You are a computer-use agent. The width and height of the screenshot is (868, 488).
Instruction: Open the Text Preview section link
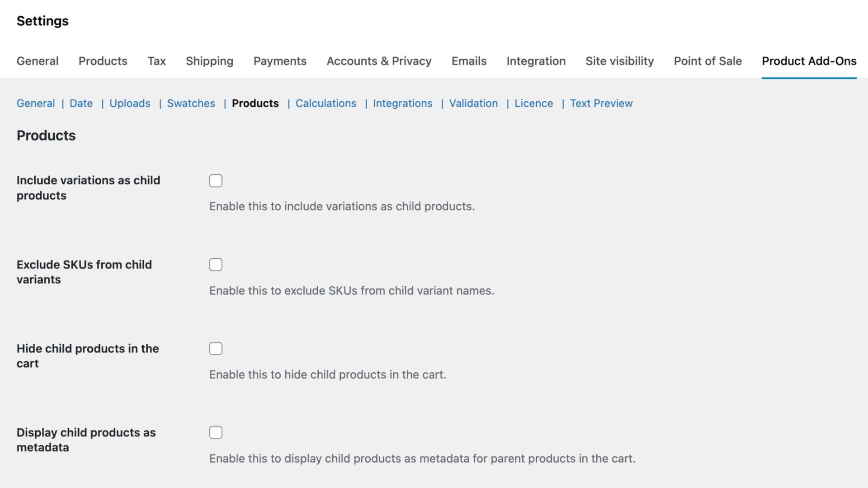pyautogui.click(x=601, y=103)
